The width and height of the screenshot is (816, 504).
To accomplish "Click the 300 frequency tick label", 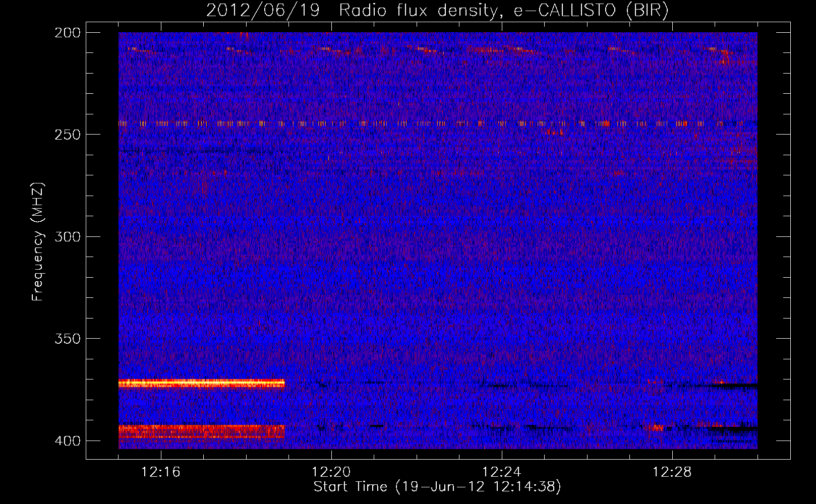I will 67,237.
